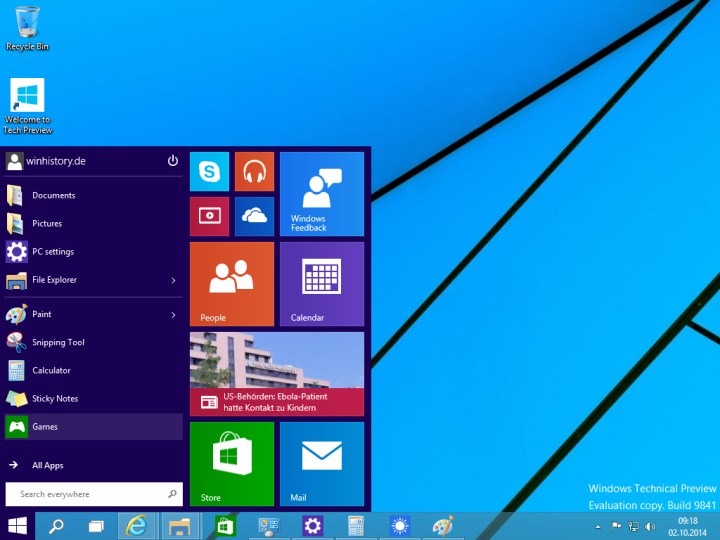
Task: Open the Windows Feedback tile
Action: (x=322, y=194)
